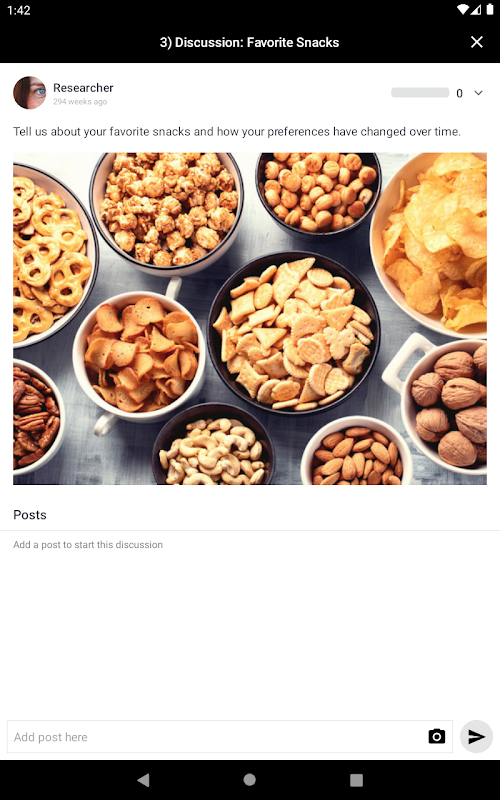Image resolution: width=500 pixels, height=800 pixels.
Task: Select the Researcher name label
Action: pyautogui.click(x=83, y=88)
